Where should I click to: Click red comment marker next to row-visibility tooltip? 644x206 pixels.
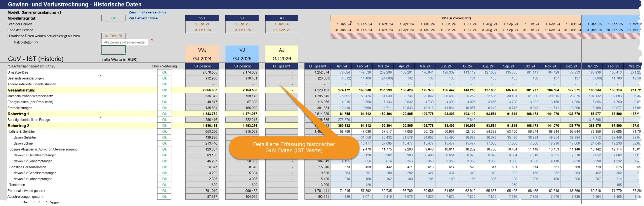point(152,40)
